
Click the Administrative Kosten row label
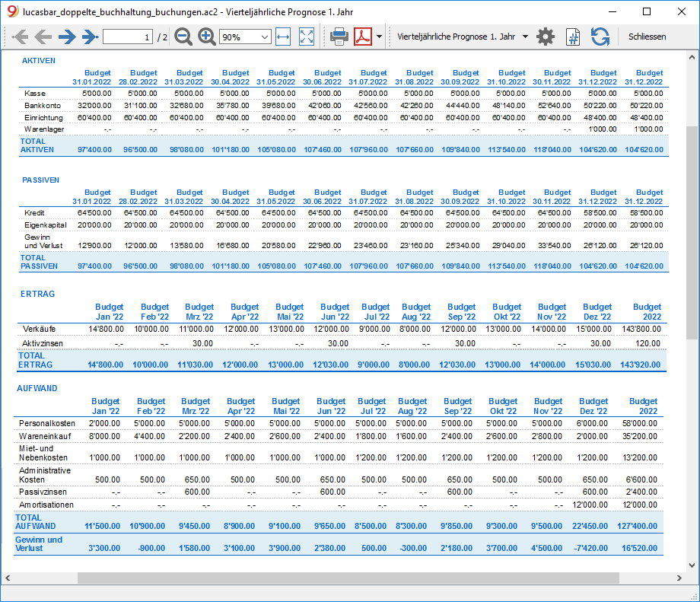click(x=45, y=475)
